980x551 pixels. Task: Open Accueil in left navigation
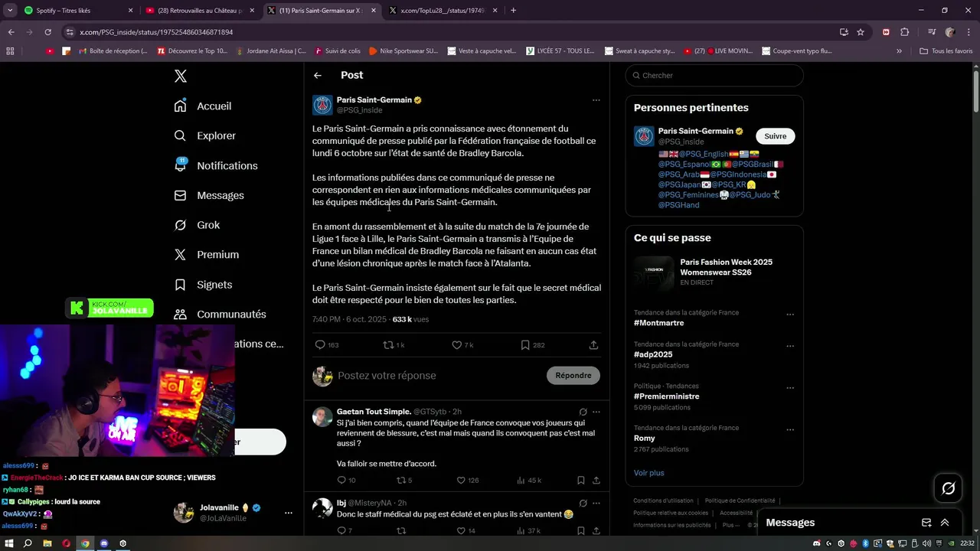(x=203, y=106)
